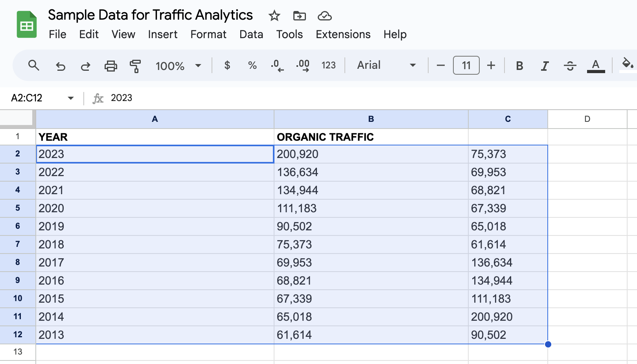Screen dimensions: 637x364
Task: Format selection as percent
Action: click(x=252, y=66)
